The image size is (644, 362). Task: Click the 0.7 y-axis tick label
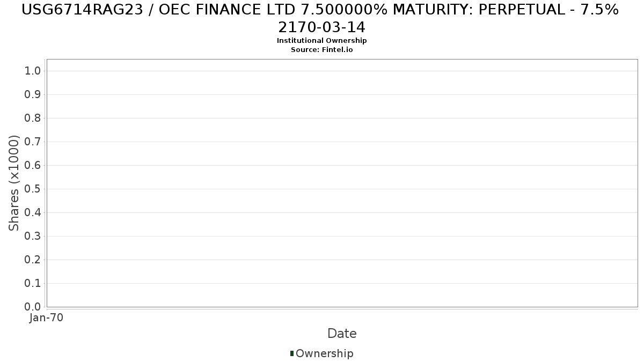(32, 142)
